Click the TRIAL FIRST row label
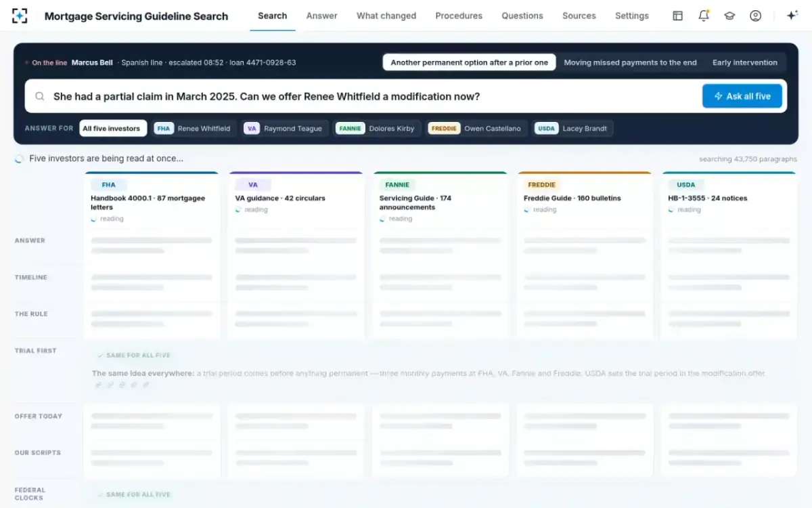Screen dimensions: 812x508 (35, 351)
